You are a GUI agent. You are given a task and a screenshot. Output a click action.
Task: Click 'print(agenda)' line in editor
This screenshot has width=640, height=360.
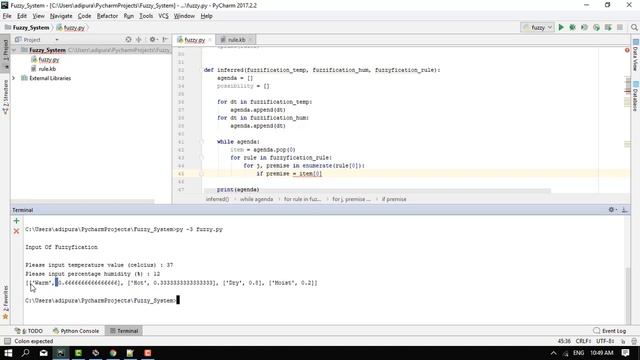[x=238, y=189]
